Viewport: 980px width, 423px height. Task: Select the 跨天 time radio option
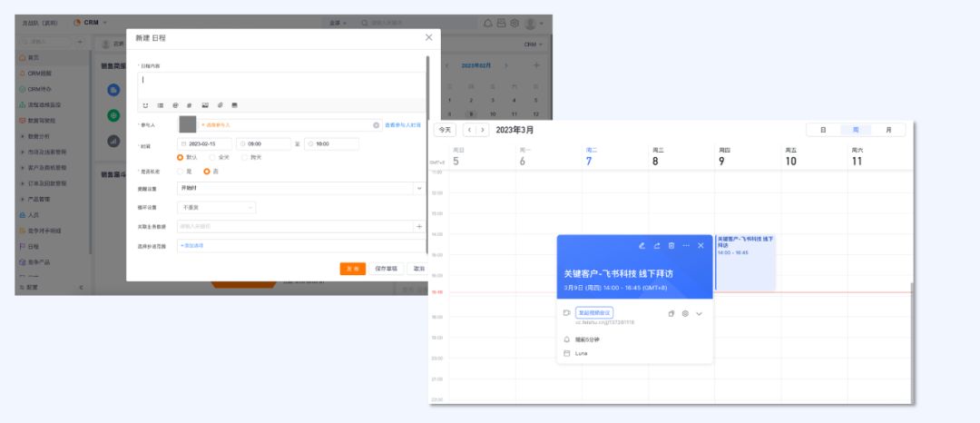pyautogui.click(x=244, y=157)
